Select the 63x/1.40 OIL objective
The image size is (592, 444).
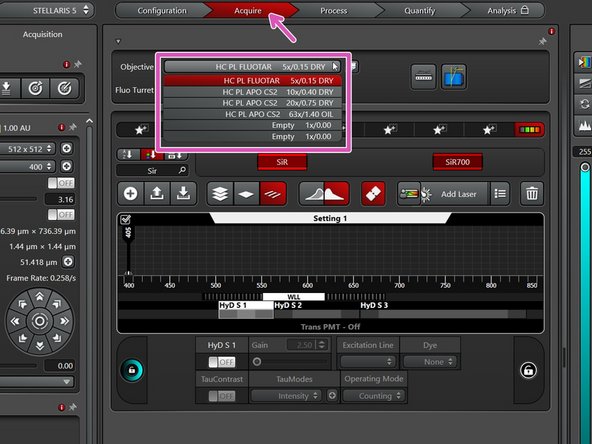(253, 114)
